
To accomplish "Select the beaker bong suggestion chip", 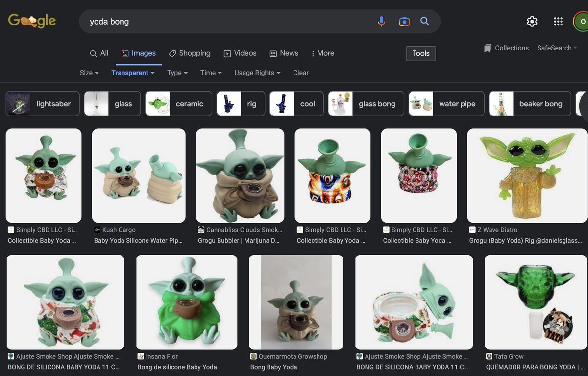I will pos(530,103).
